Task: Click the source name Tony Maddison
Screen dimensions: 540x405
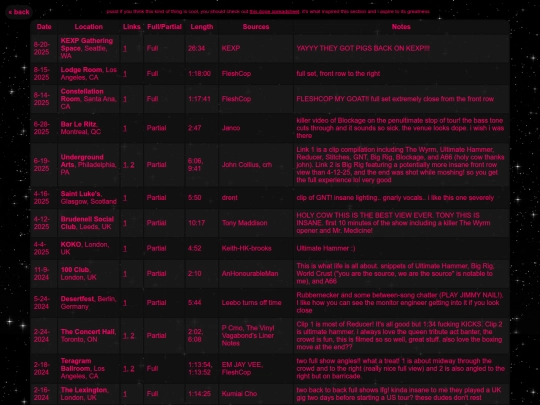Action: tap(245, 223)
